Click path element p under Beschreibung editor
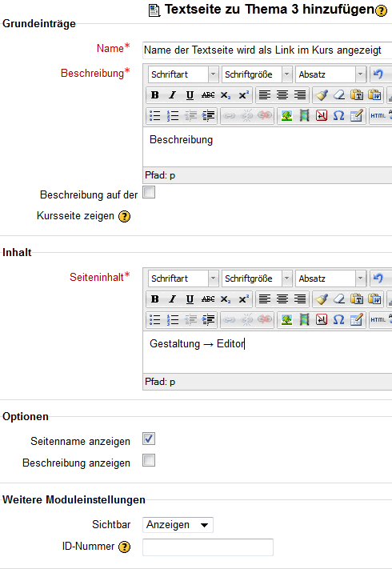Image resolution: width=392 pixels, height=569 pixels. pyautogui.click(x=172, y=175)
